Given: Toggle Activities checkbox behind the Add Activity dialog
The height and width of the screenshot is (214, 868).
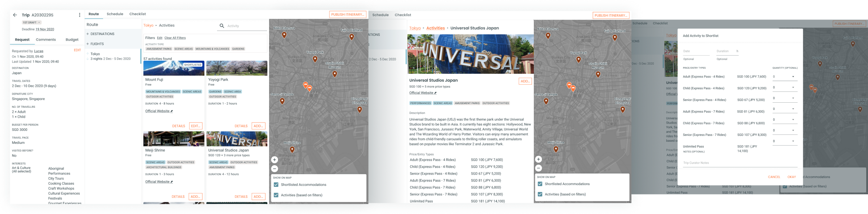Looking at the screenshot, I should point(785,187).
